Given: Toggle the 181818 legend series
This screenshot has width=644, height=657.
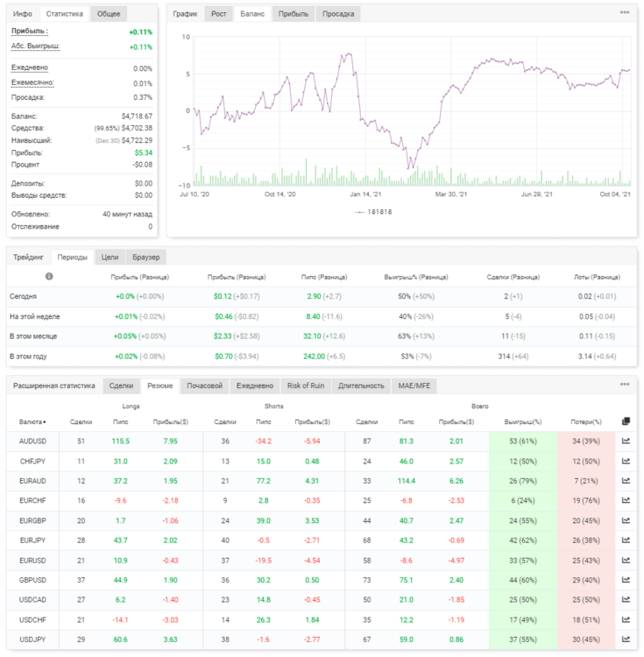Looking at the screenshot, I should coord(373,212).
